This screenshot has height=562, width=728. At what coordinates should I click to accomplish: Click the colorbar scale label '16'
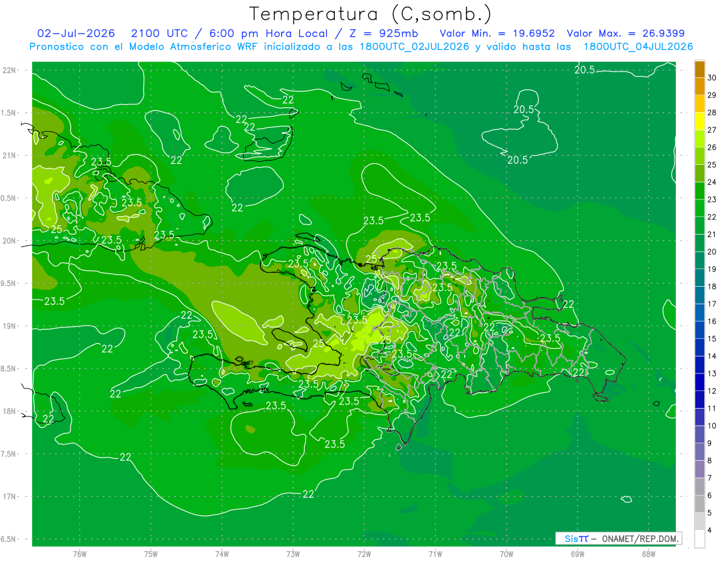(x=712, y=321)
